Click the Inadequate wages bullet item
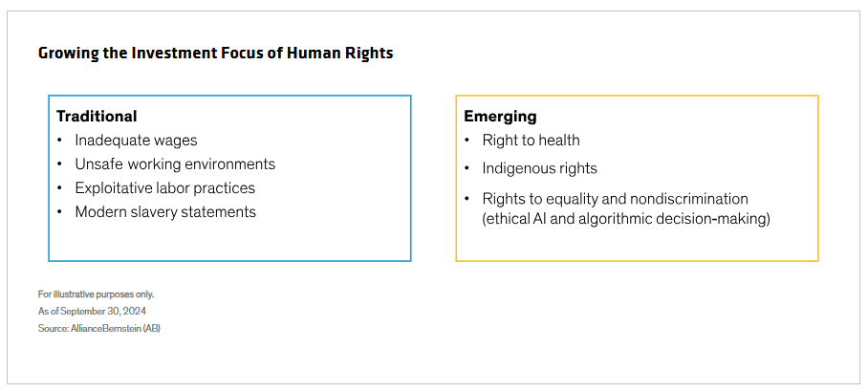Image resolution: width=868 pixels, height=392 pixels. [136, 141]
